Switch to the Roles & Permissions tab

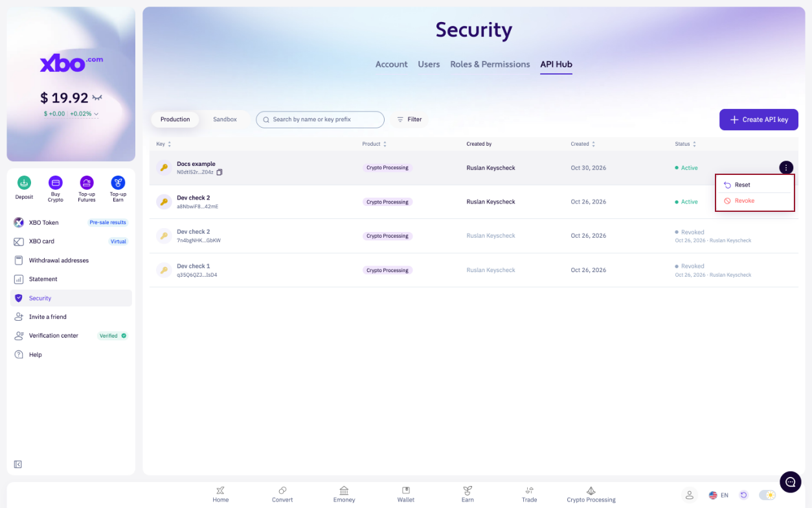490,64
